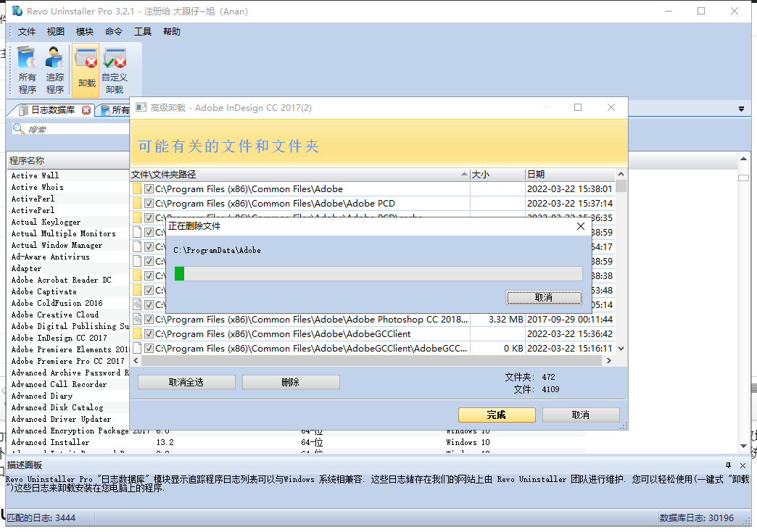Image resolution: width=757 pixels, height=532 pixels.
Task: Select Advanced Installer row
Action: pyautogui.click(x=50, y=442)
